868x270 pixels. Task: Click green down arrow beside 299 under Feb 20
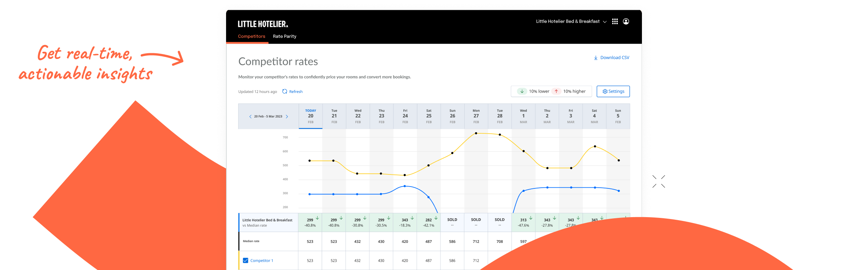coord(318,218)
